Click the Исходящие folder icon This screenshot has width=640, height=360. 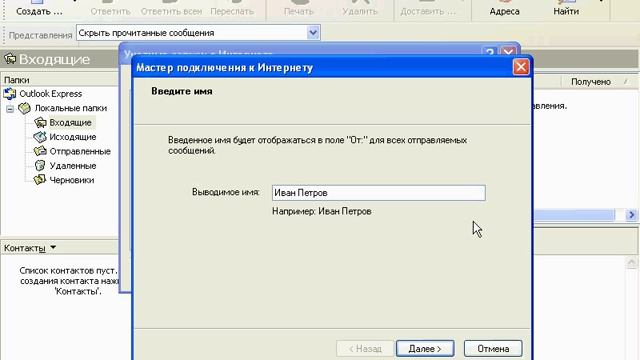40,137
